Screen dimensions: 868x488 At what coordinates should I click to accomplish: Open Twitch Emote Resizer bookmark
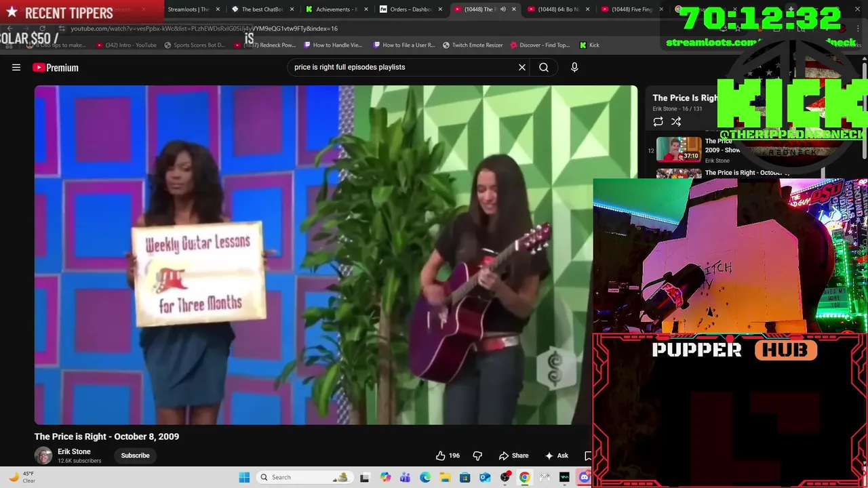point(473,45)
